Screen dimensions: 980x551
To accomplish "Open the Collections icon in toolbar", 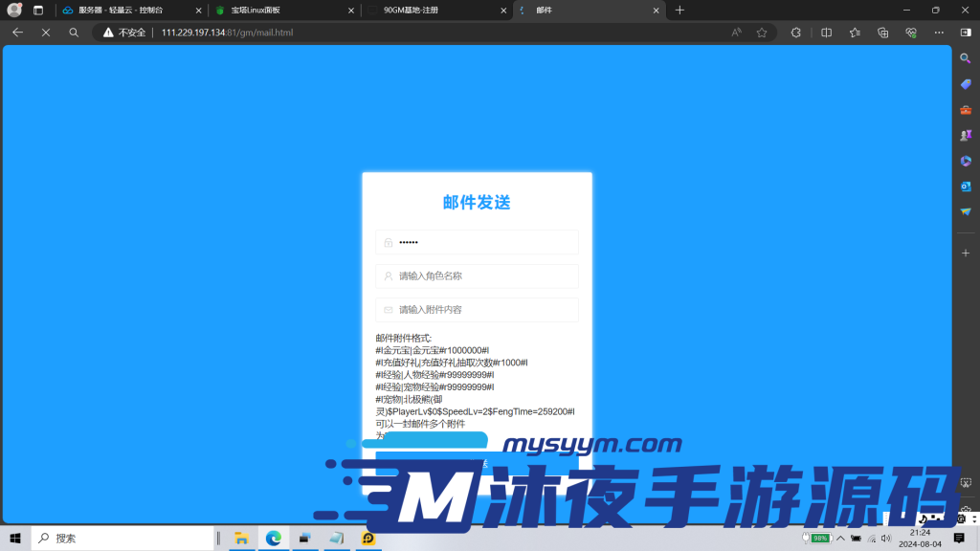I will [x=882, y=33].
